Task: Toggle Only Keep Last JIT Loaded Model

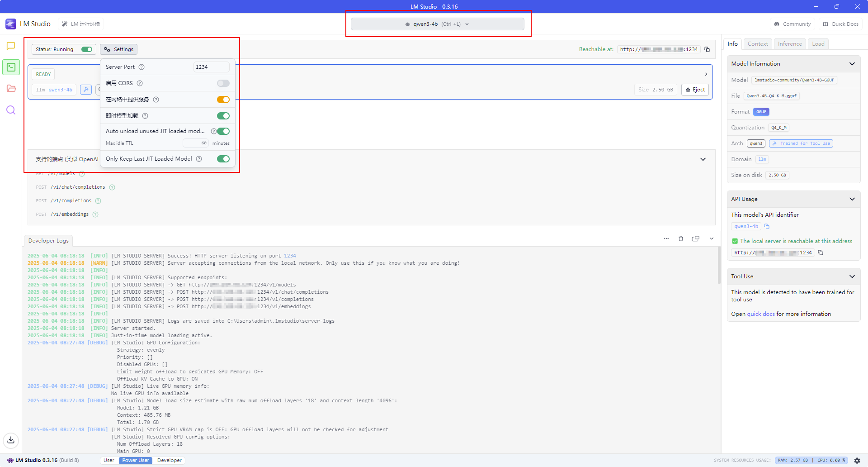Action: [223, 159]
